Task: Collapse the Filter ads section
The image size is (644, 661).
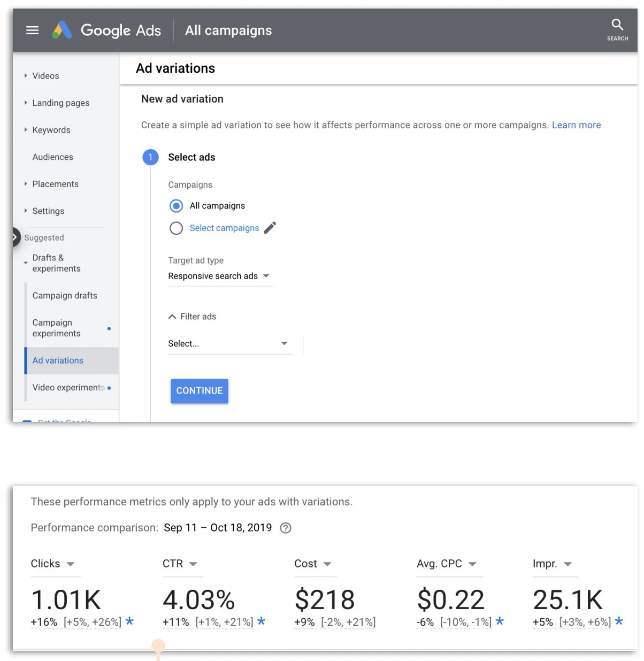Action: pyautogui.click(x=193, y=317)
